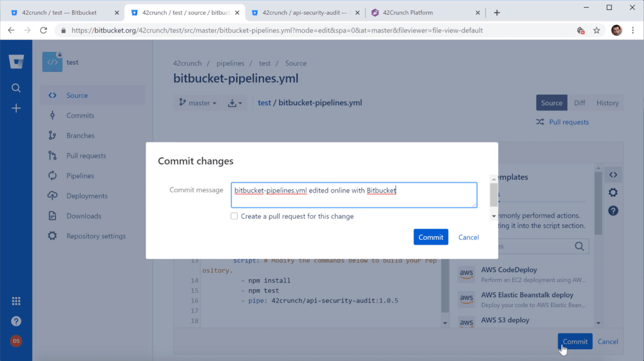Open Branches from the repository sidebar
644x361 pixels.
pos(80,135)
